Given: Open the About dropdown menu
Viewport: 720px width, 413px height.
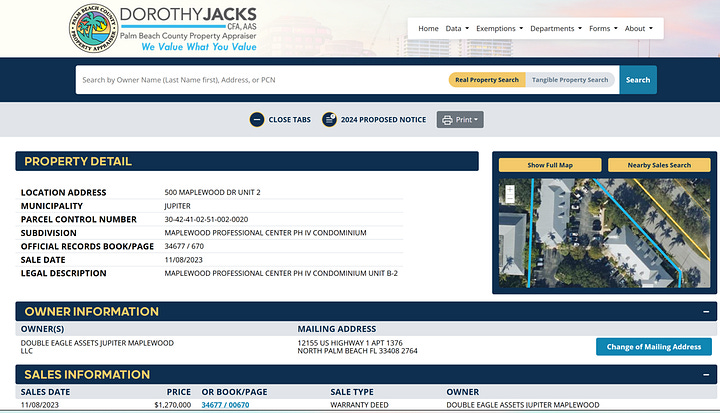Looking at the screenshot, I should click(x=639, y=28).
